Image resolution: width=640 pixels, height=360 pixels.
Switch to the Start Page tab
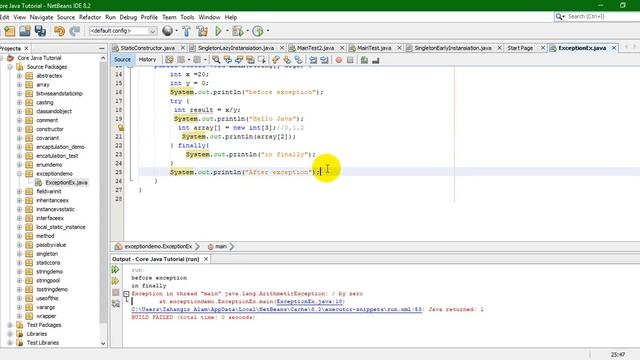[x=520, y=48]
